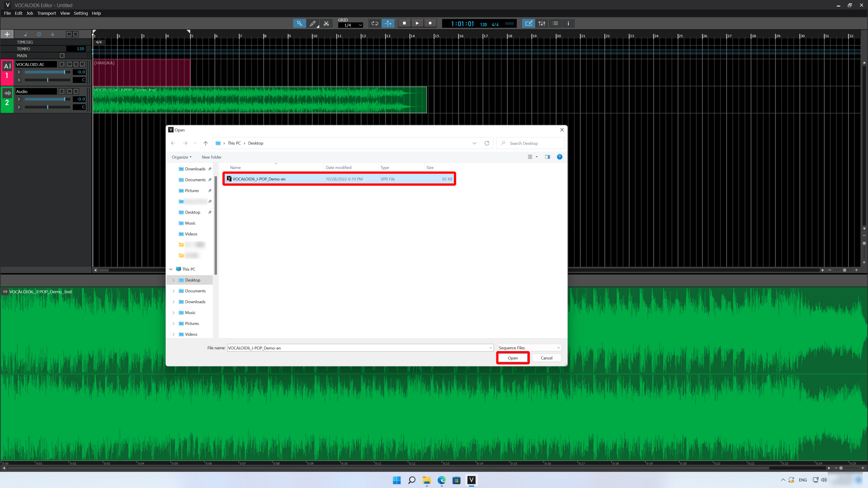868x488 pixels.
Task: Switch to the Pencil tool
Action: click(x=313, y=23)
